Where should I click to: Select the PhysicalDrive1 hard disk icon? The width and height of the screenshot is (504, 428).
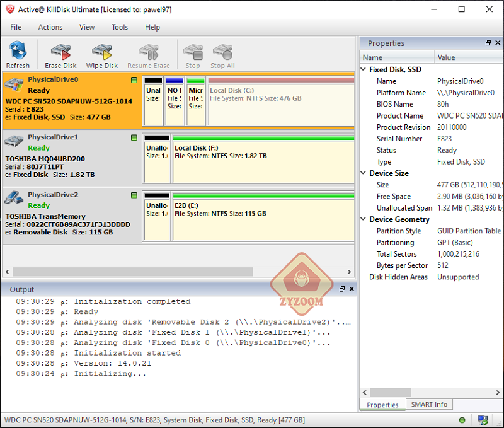(14, 141)
